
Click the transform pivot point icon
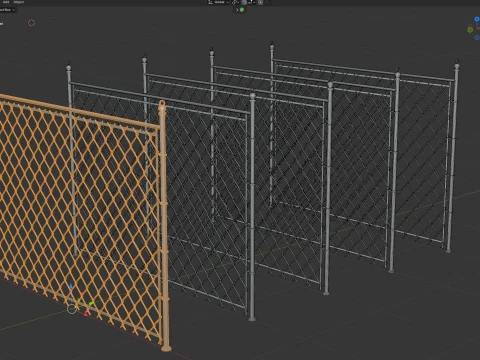tap(235, 2)
